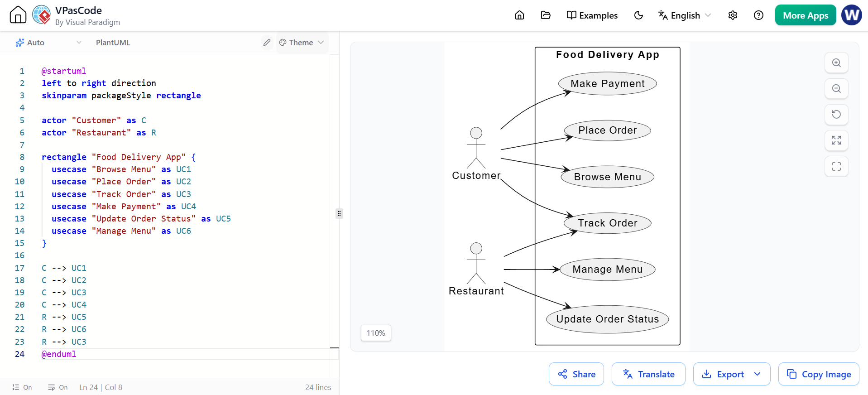The image size is (868, 395).
Task: Click the Share button
Action: coord(576,374)
